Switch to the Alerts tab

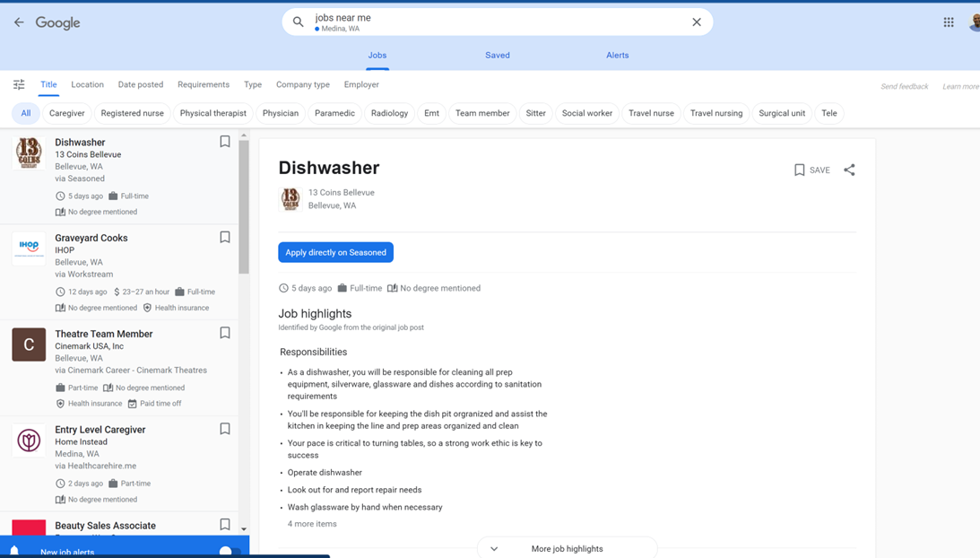coord(617,56)
